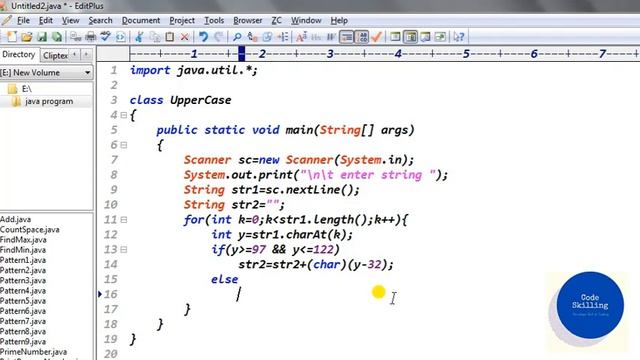Click the Set Font toolbar icon
Viewport: 640px width, 360px height.
tap(301, 37)
